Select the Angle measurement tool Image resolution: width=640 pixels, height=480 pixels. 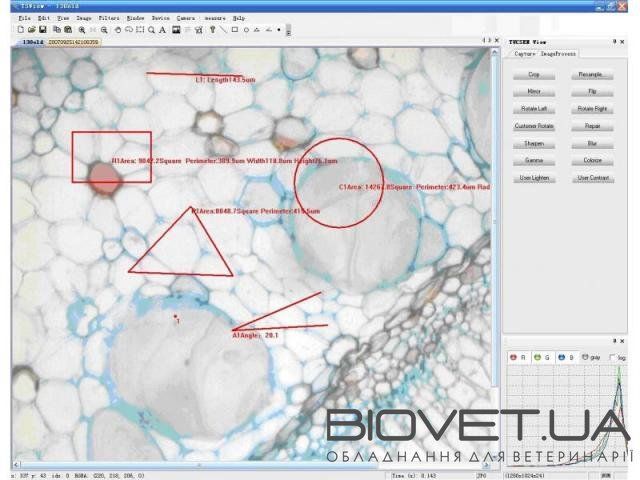coord(268,29)
